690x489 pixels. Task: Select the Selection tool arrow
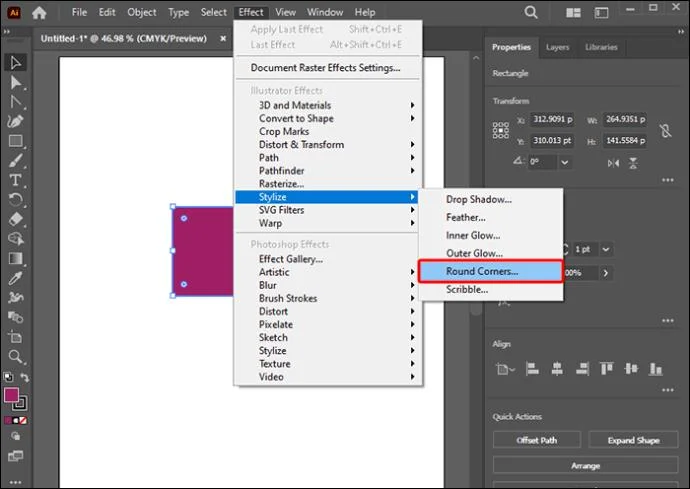click(x=15, y=63)
